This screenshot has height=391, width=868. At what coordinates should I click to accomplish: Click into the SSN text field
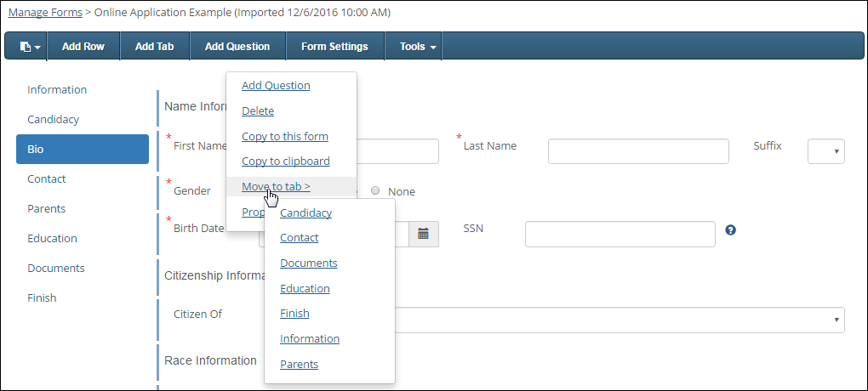pos(620,234)
